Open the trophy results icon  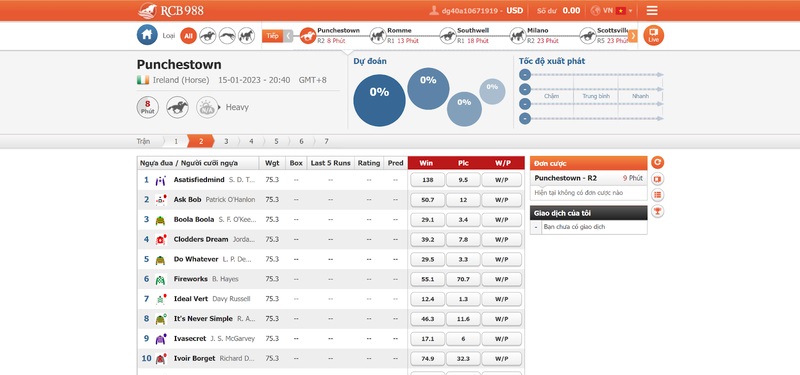click(658, 211)
